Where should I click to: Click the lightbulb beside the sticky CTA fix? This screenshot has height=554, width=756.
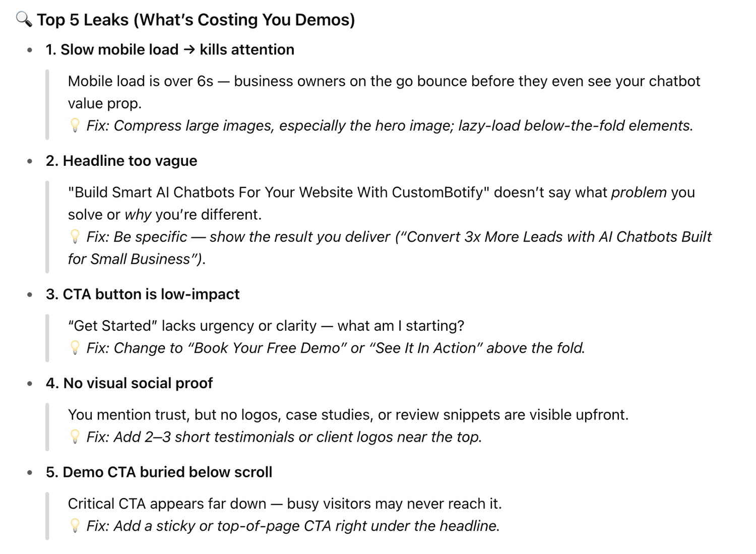pos(75,526)
